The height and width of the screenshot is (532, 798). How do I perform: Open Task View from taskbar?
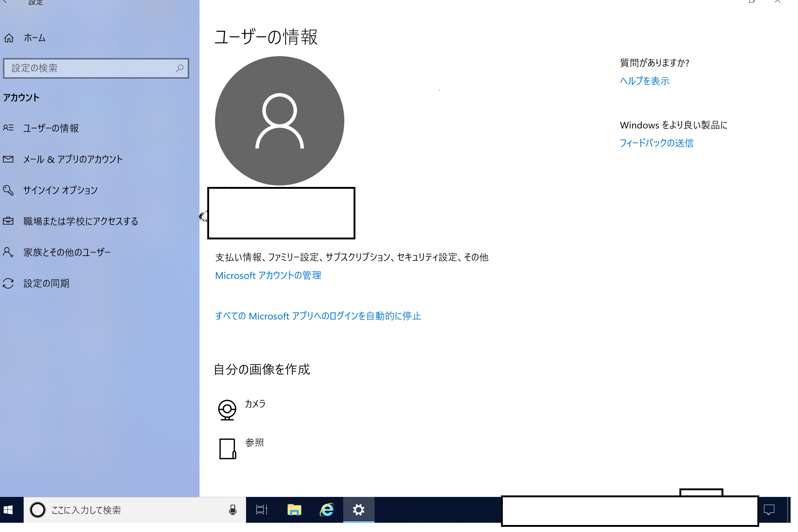[x=262, y=510]
